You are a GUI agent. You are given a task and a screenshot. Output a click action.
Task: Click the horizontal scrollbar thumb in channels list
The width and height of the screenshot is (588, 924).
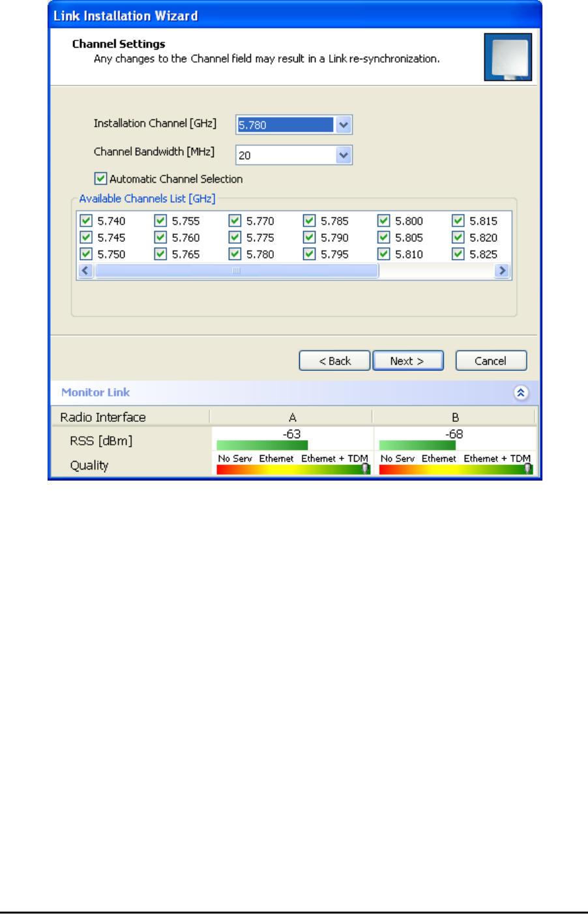tap(237, 271)
